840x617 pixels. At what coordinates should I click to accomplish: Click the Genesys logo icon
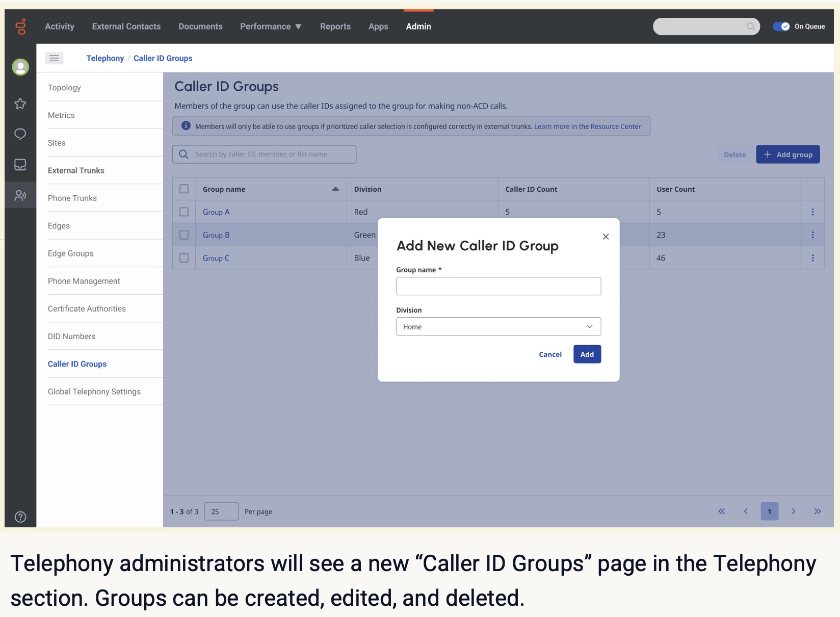click(20, 27)
